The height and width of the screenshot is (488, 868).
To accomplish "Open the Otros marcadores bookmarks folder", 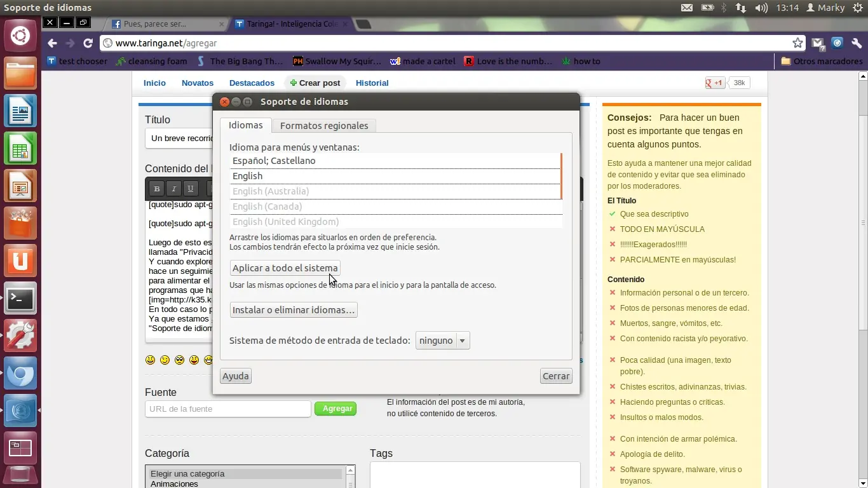I will click(822, 62).
